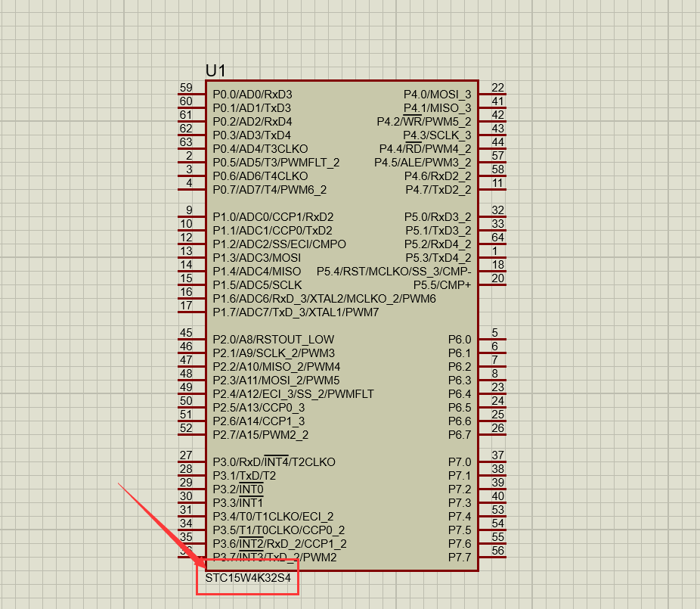Click pin label P4.2/WR/PWM5_2

(x=423, y=122)
